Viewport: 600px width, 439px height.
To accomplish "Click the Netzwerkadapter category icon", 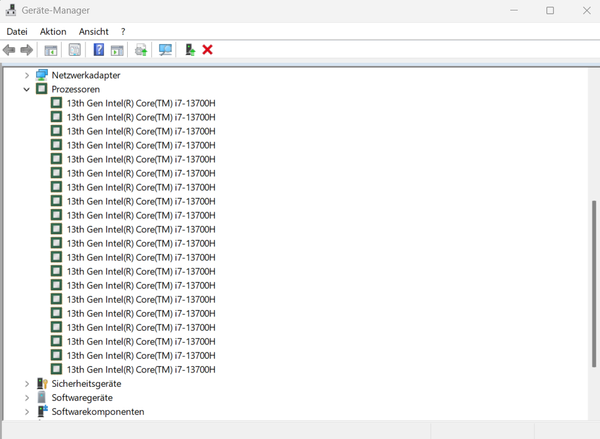I will [42, 75].
